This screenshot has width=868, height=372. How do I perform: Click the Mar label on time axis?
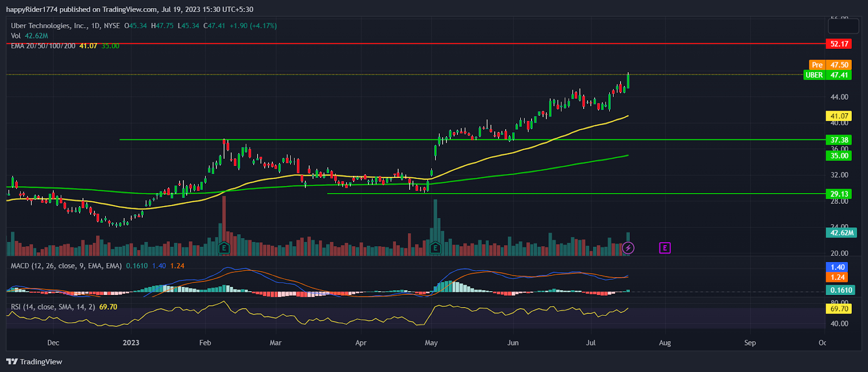pos(276,343)
